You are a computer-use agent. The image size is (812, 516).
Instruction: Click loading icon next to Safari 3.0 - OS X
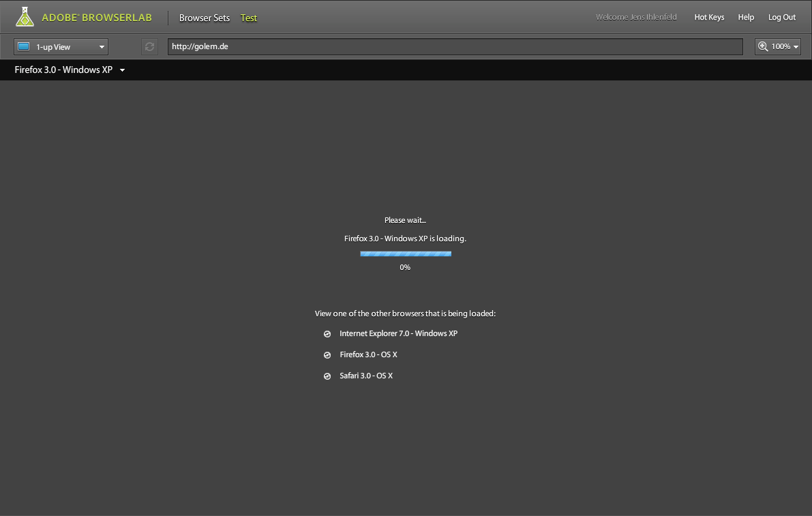(x=327, y=376)
